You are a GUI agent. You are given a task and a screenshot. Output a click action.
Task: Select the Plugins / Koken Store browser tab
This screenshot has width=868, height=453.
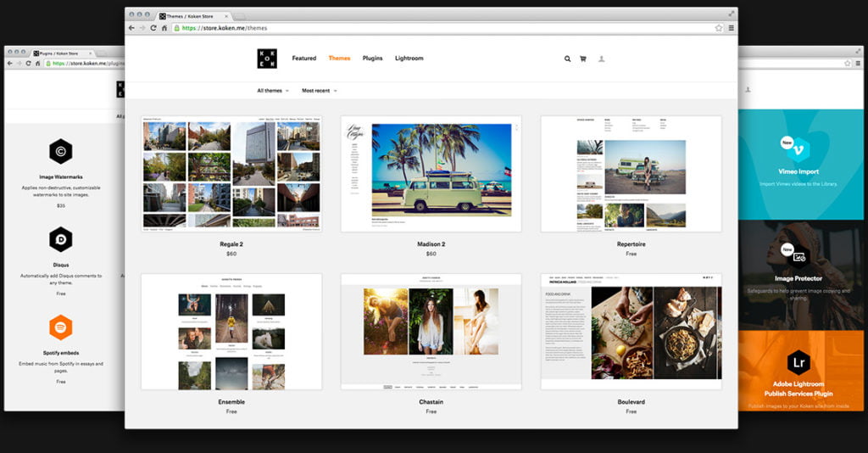(x=64, y=53)
